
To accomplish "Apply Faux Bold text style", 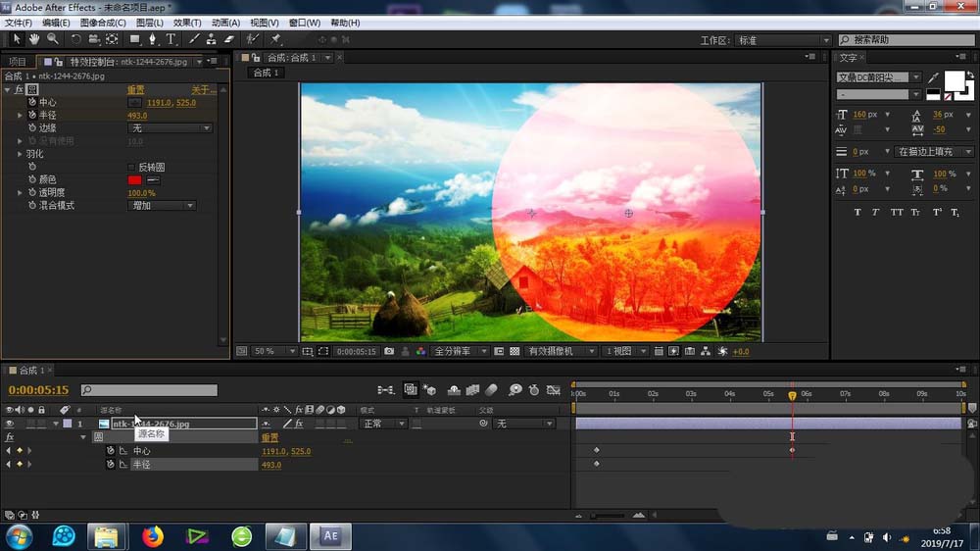I will pyautogui.click(x=857, y=213).
